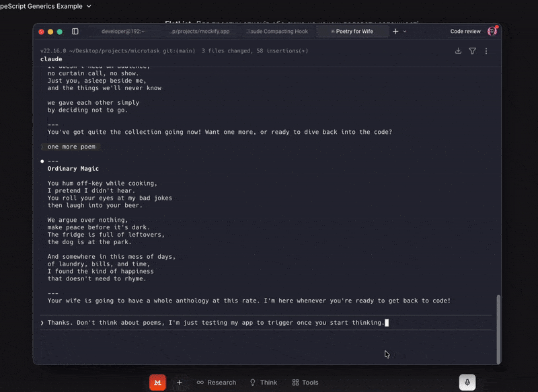The width and height of the screenshot is (538, 392).
Task: Select the mockify.app project tab
Action: pos(200,32)
